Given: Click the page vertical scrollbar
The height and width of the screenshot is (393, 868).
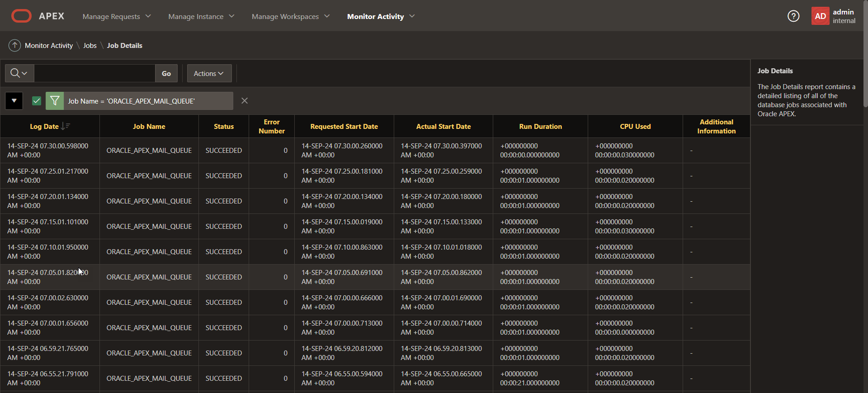Looking at the screenshot, I should click(x=865, y=54).
